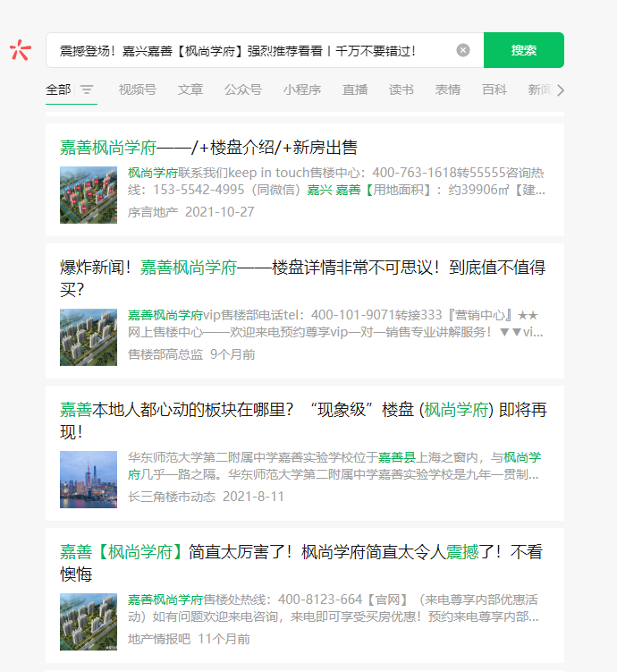Click snippet about 华东师范大学第二附属中学

click(334, 466)
